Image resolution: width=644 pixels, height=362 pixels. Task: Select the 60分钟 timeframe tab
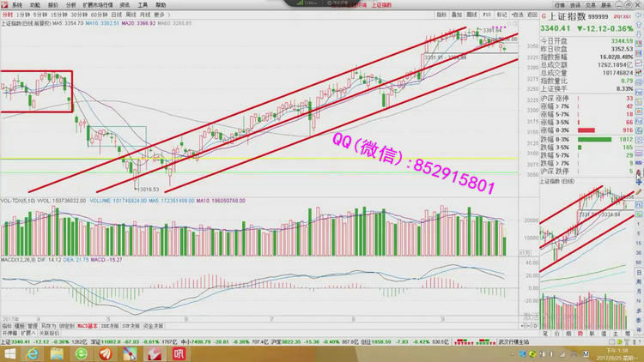click(97, 15)
